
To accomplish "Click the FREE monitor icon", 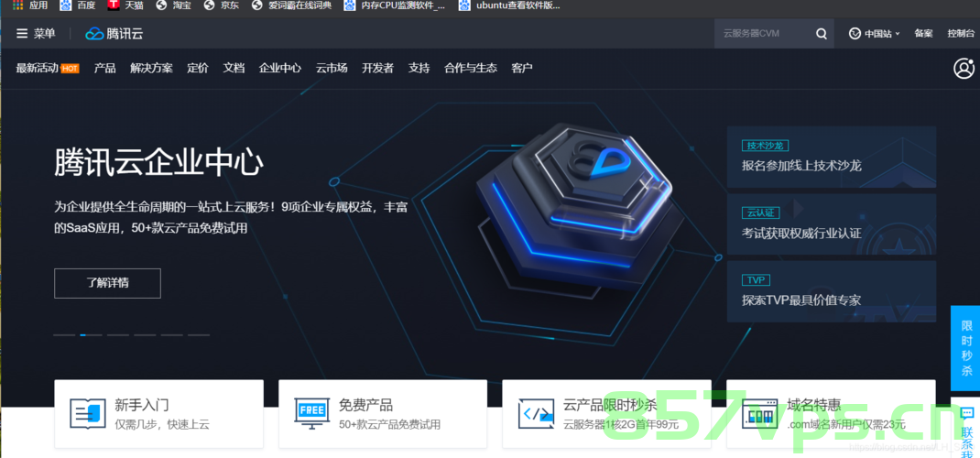I will coord(312,413).
